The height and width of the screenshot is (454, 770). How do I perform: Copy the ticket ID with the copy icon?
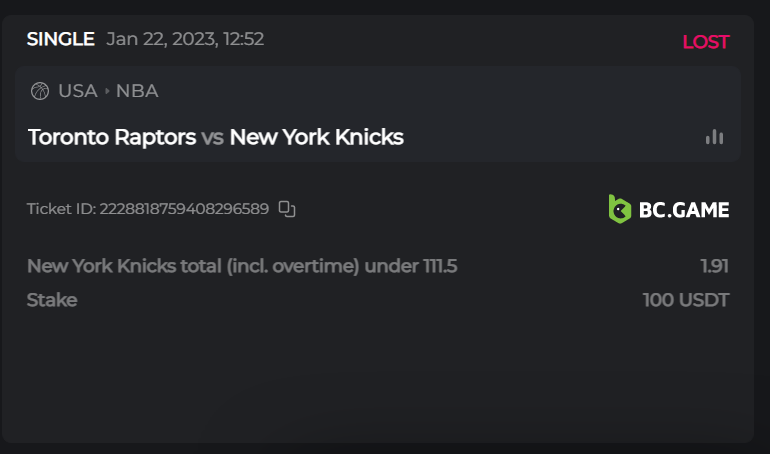(287, 209)
